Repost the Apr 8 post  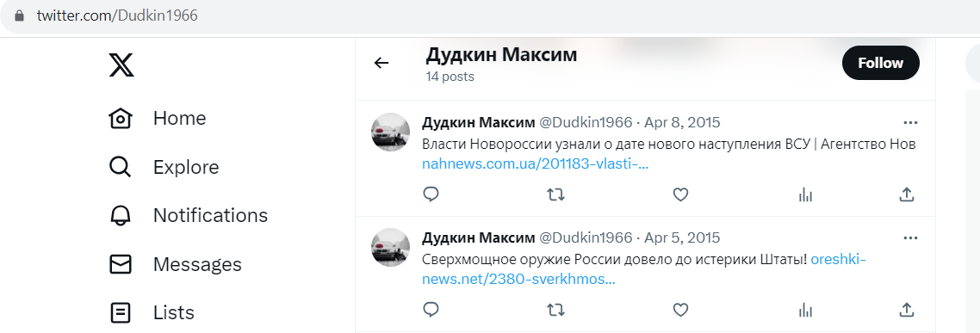(x=555, y=195)
